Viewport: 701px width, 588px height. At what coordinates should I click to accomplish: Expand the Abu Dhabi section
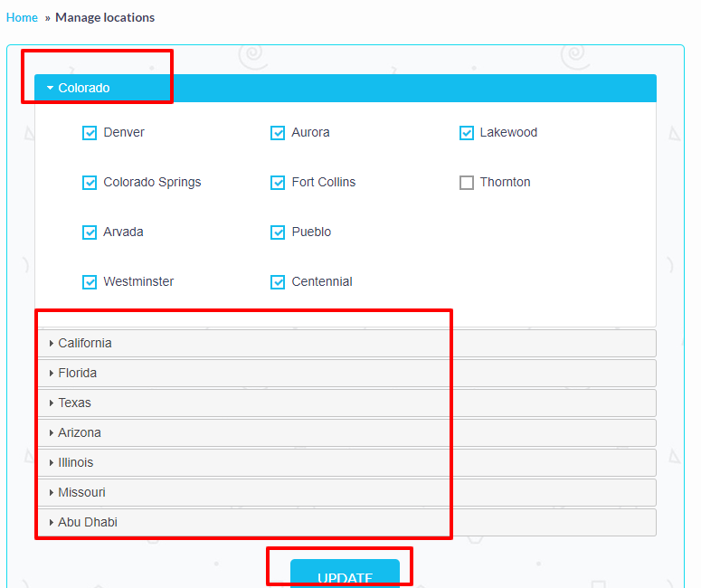pyautogui.click(x=88, y=522)
